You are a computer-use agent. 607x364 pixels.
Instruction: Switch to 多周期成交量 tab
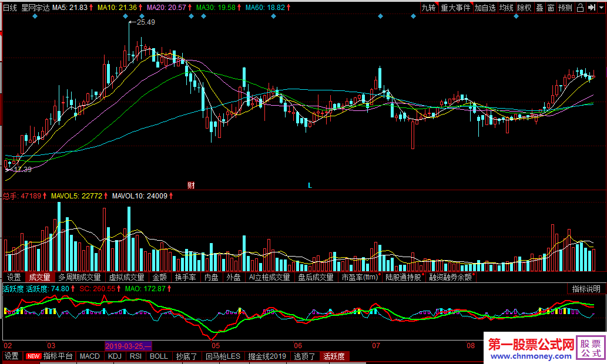coord(79,277)
